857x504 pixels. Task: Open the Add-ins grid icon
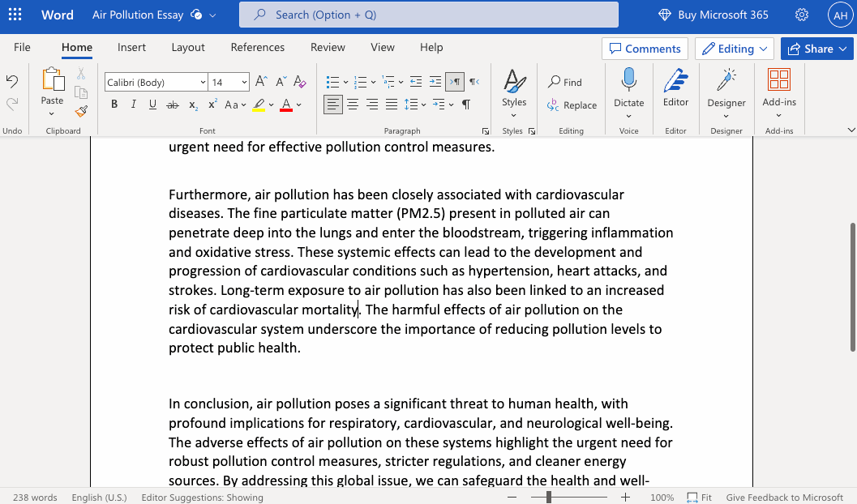pos(779,79)
